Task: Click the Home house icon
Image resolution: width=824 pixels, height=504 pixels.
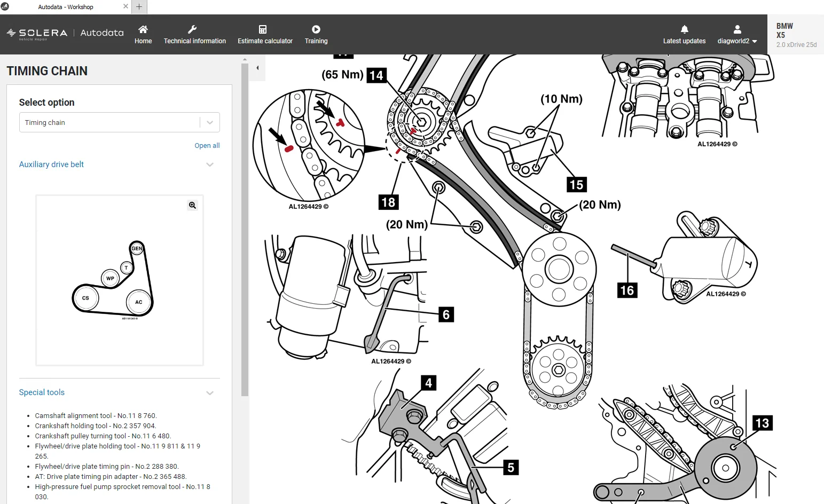Action: pos(143,29)
